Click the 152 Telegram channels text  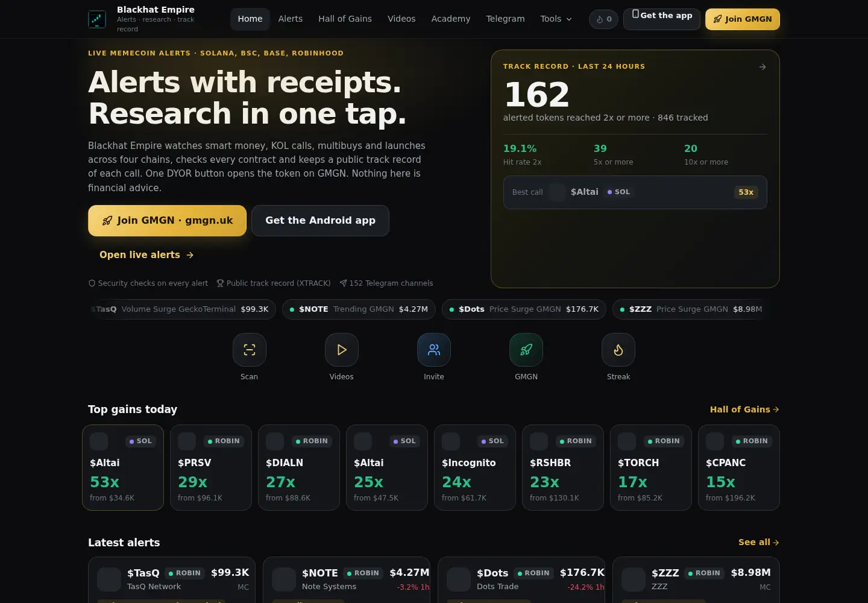point(391,283)
